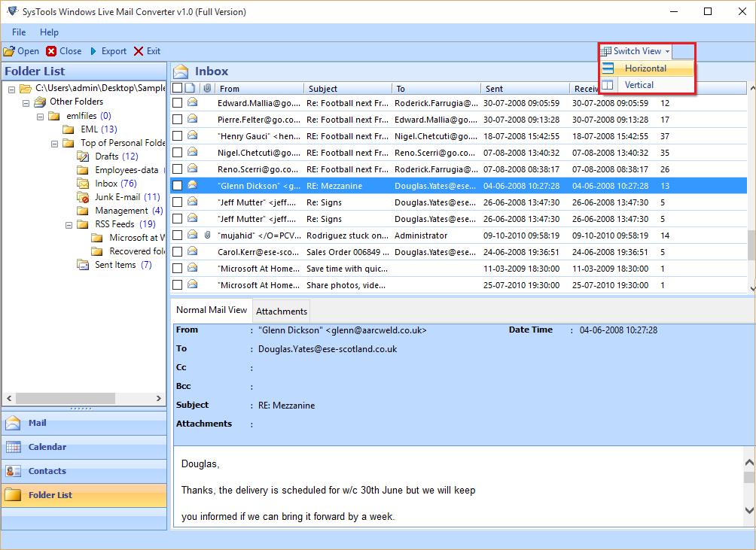Click the Junk E-mail folder icon
Screen dimensions: 756x550
point(83,197)
